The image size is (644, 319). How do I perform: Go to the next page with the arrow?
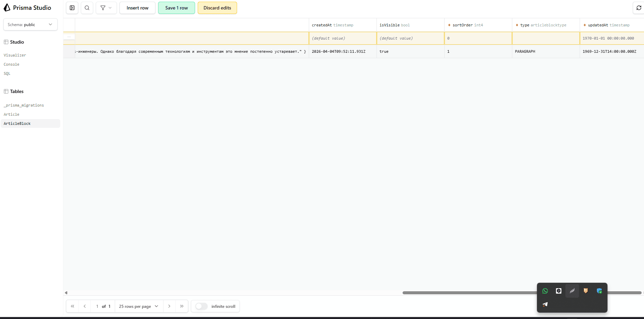point(169,306)
